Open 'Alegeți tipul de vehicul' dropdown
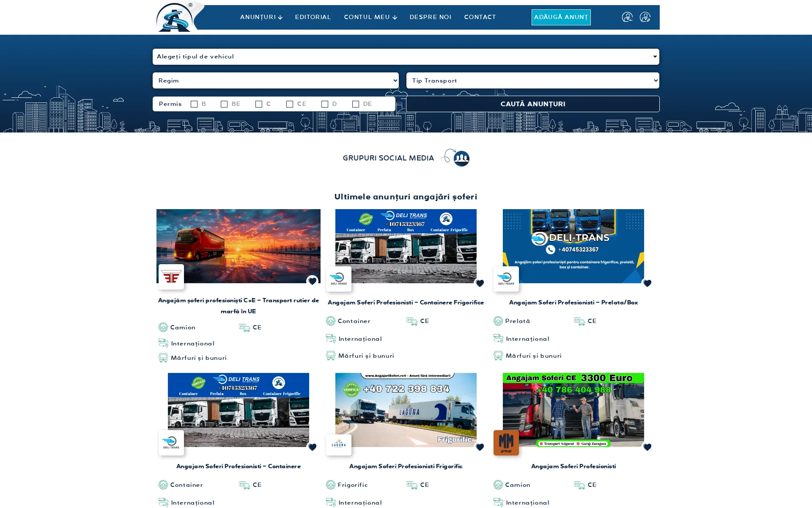Screen dimensions: 812x508 406,57
